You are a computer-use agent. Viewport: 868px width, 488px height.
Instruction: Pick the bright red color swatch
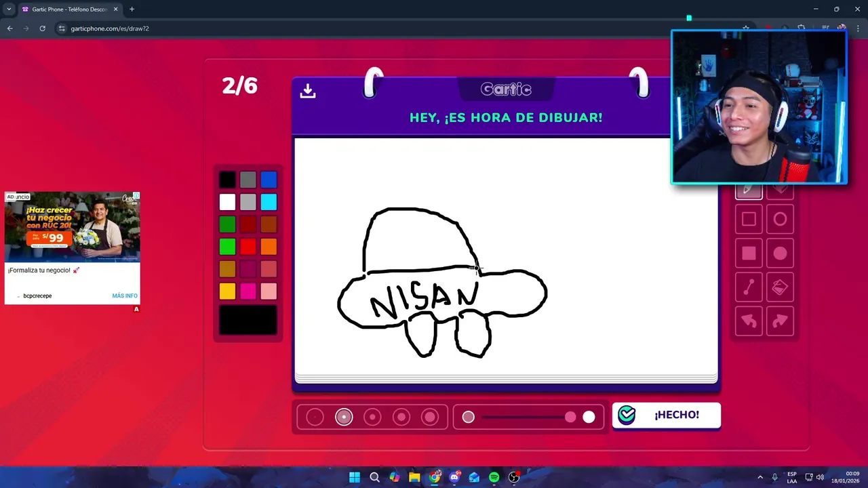[248, 247]
